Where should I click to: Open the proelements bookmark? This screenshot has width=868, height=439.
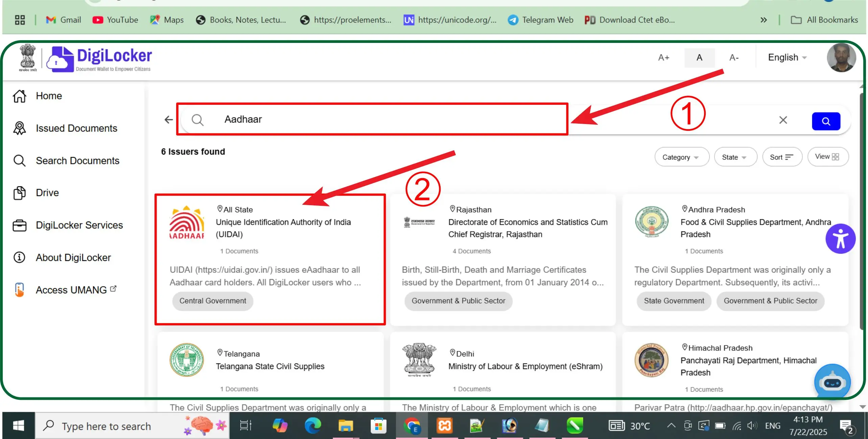[346, 20]
